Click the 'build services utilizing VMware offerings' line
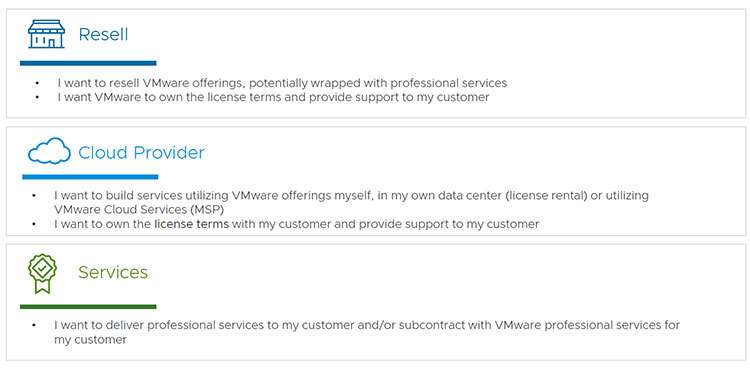The image size is (750, 368). (x=352, y=196)
